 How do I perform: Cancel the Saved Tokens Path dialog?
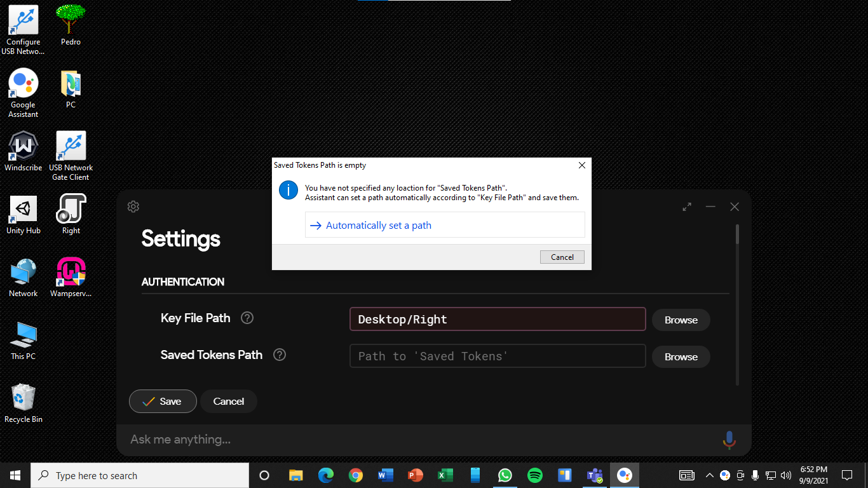[562, 257]
